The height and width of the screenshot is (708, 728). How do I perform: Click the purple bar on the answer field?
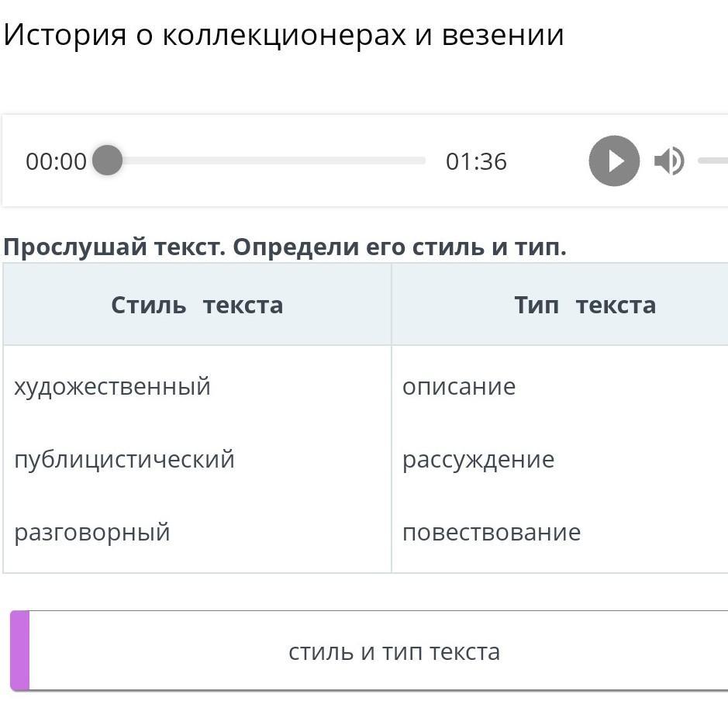click(20, 651)
